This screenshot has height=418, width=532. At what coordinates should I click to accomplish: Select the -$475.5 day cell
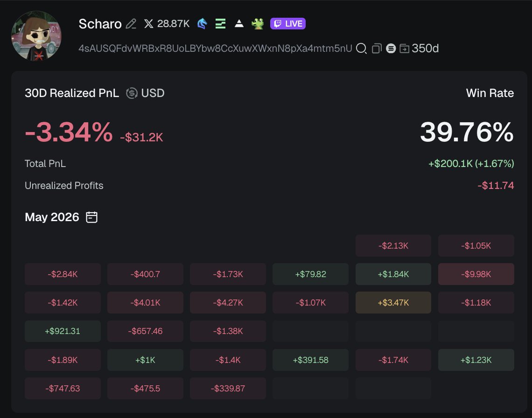[145, 389]
